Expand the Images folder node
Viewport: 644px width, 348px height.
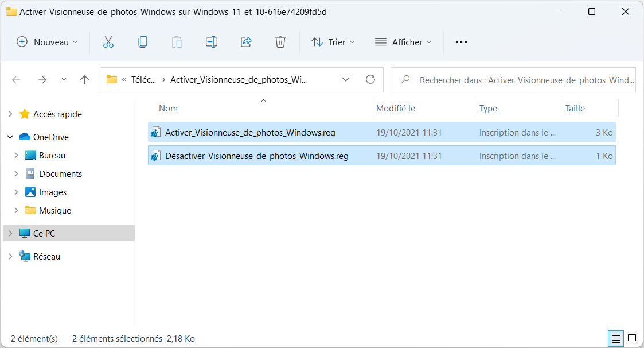click(16, 192)
